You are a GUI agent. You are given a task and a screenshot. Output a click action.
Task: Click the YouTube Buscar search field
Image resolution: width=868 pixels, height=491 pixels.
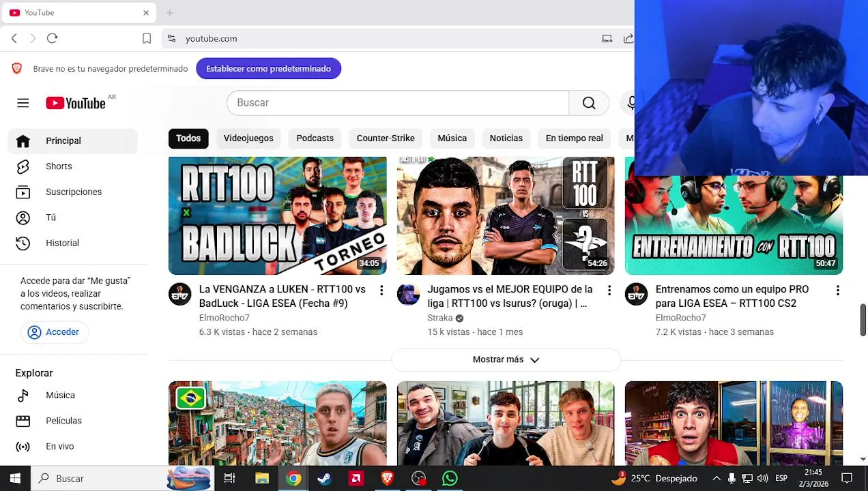pos(398,103)
